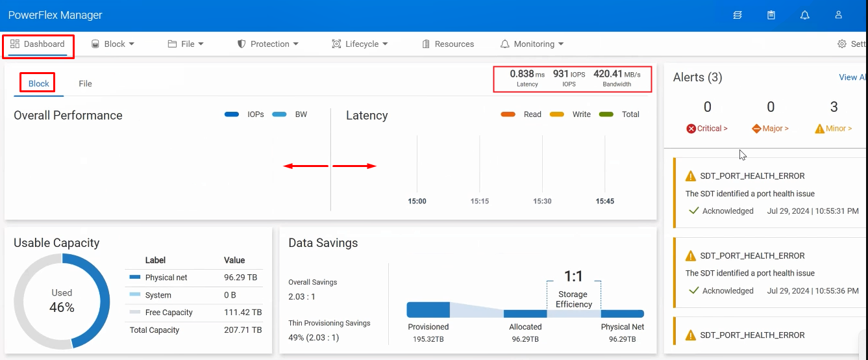Viewport: 868px width, 360px height.
Task: Click the Alerts (3) heading
Action: 698,77
